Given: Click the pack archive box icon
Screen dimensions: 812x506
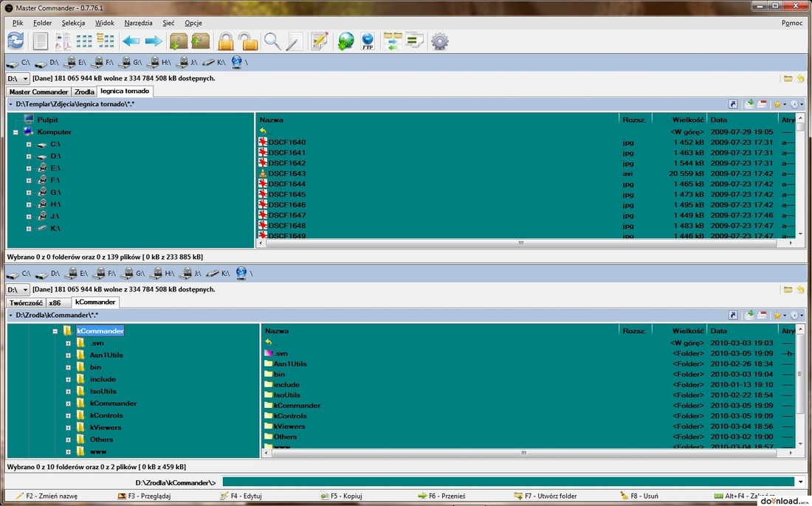Looking at the screenshot, I should [x=179, y=41].
